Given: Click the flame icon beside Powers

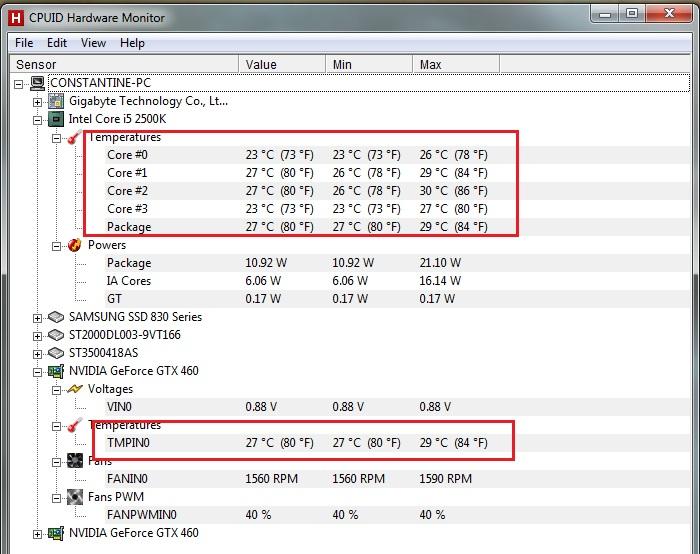Looking at the screenshot, I should 75,245.
